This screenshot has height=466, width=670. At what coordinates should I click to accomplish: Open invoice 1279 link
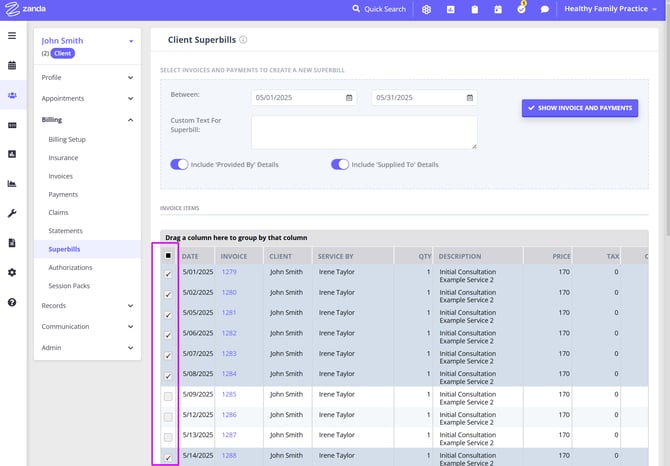click(229, 272)
